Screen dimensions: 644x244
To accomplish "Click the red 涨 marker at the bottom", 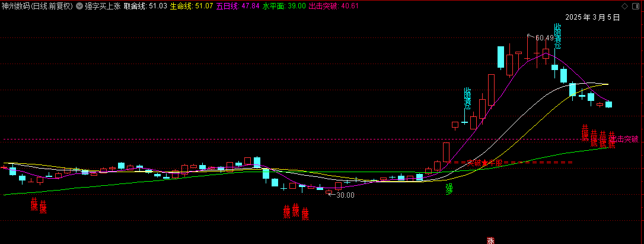I will [490, 240].
